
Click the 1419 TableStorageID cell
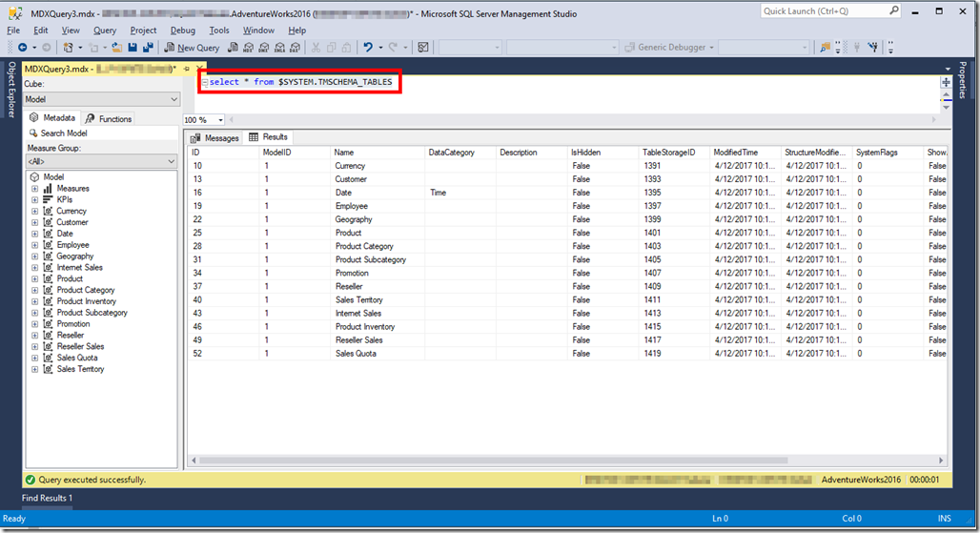click(x=674, y=354)
